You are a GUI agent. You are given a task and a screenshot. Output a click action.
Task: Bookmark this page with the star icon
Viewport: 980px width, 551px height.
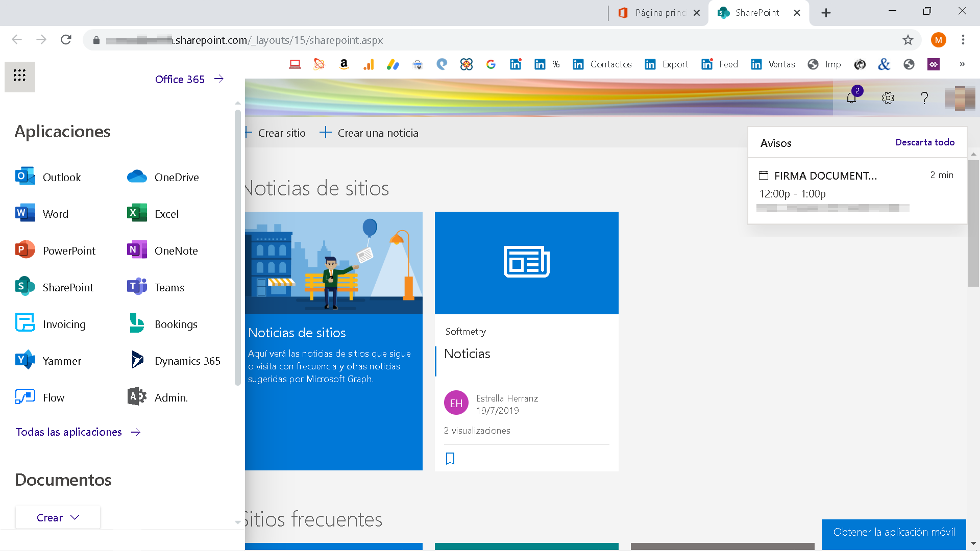[908, 40]
